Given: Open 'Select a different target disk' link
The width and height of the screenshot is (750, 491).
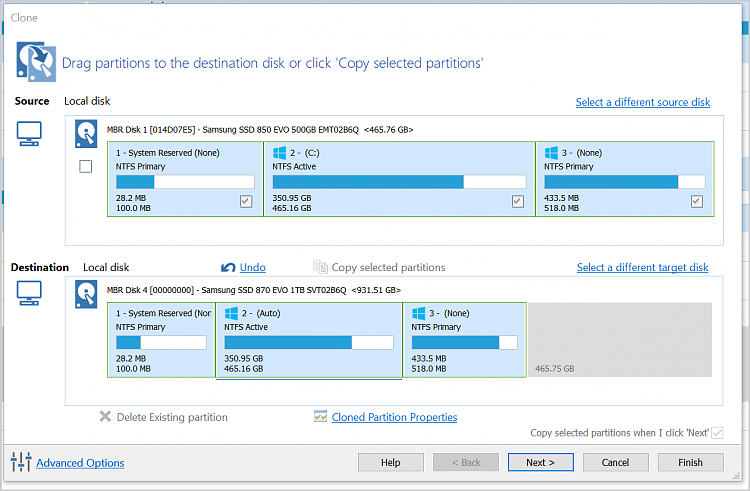Looking at the screenshot, I should click(x=642, y=267).
